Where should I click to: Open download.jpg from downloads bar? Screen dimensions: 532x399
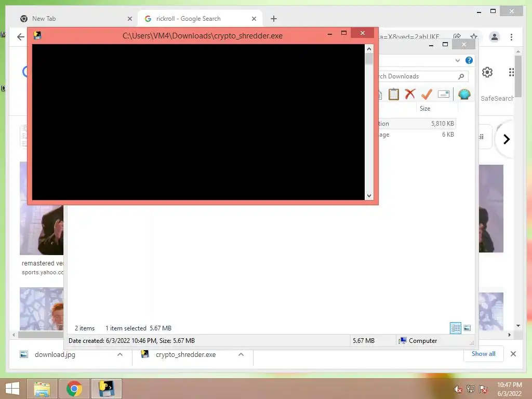(55, 354)
